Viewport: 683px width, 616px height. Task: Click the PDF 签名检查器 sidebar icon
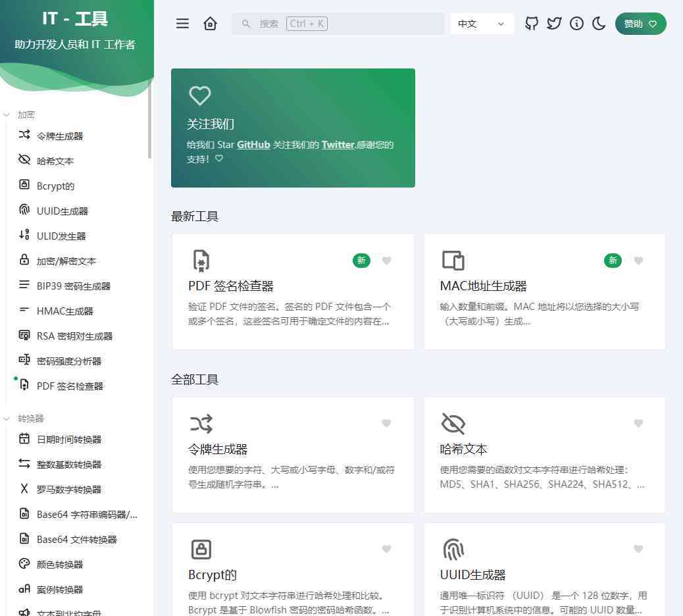pyautogui.click(x=24, y=385)
